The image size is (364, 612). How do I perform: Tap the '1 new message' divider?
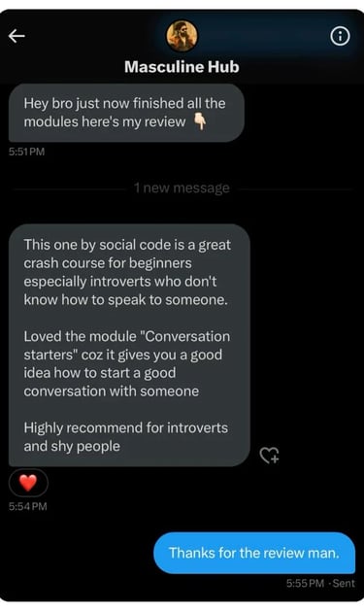182,188
